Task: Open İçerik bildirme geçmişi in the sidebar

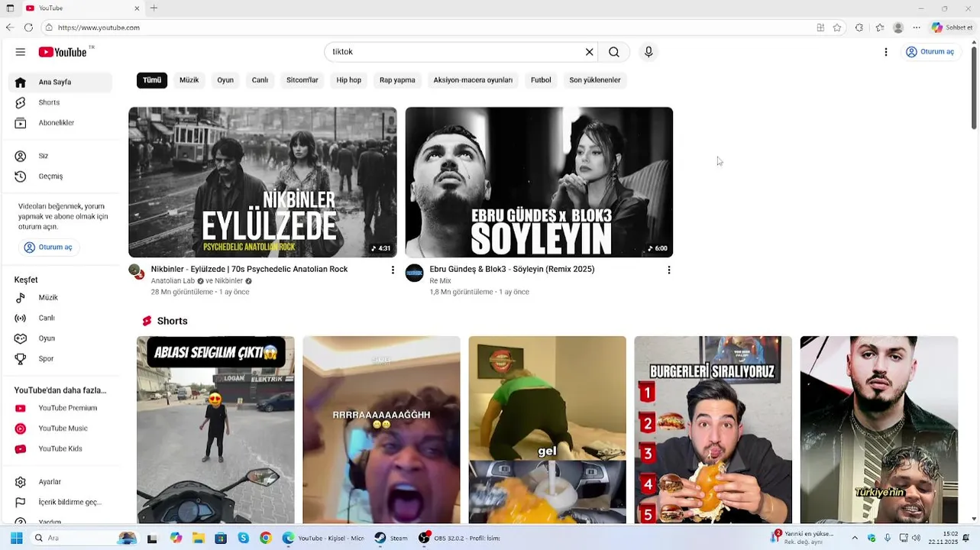Action: pyautogui.click(x=60, y=503)
